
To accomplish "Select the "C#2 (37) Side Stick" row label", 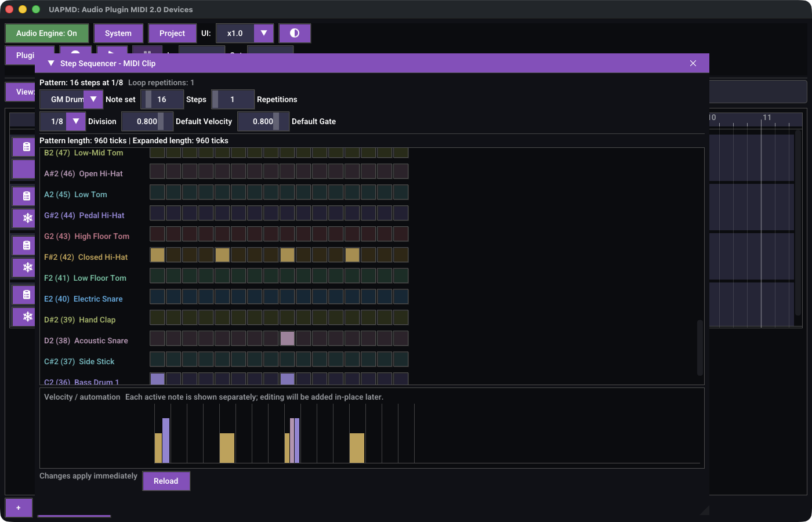I will [79, 361].
